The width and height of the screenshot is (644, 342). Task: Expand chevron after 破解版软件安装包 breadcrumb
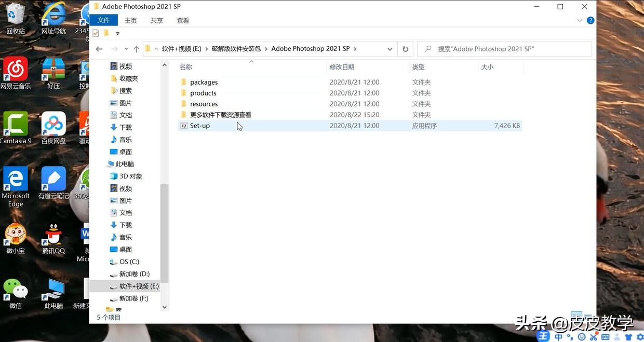(x=266, y=49)
